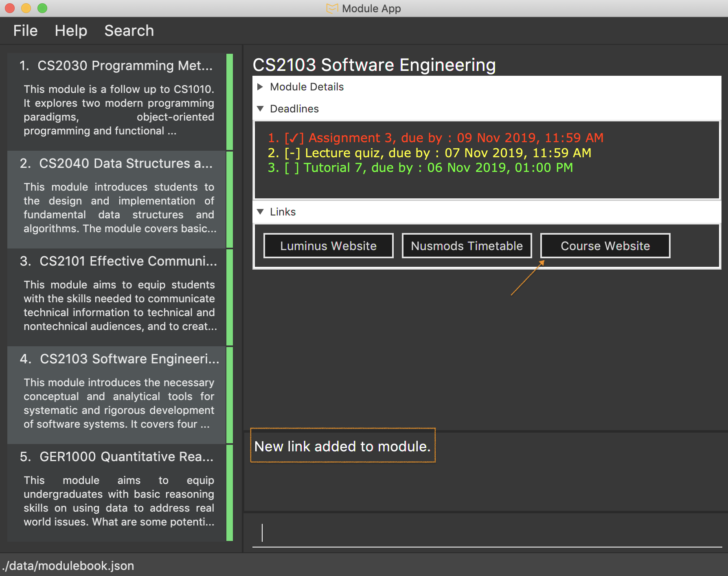Open the Nusmods Timetable link

click(x=467, y=246)
